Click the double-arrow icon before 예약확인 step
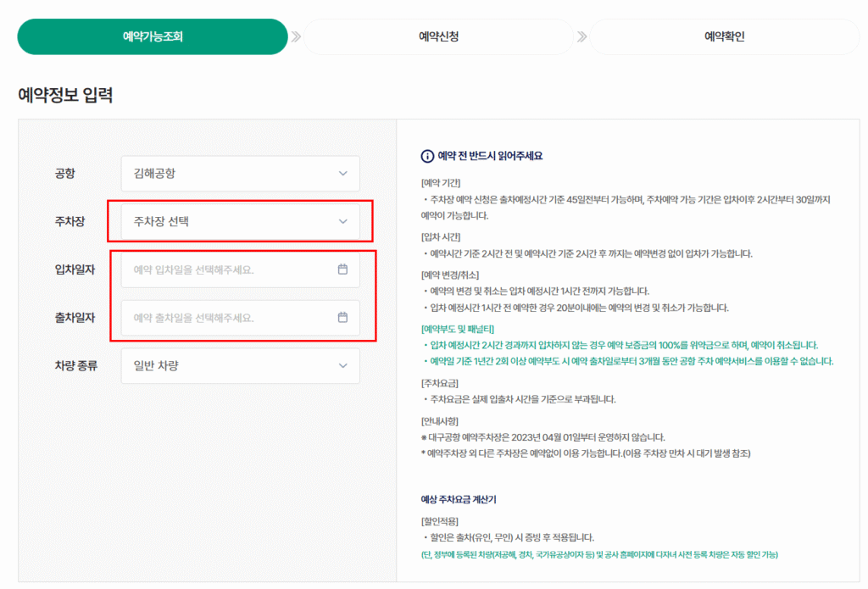Viewport: 868px width, 589px height. click(x=581, y=36)
